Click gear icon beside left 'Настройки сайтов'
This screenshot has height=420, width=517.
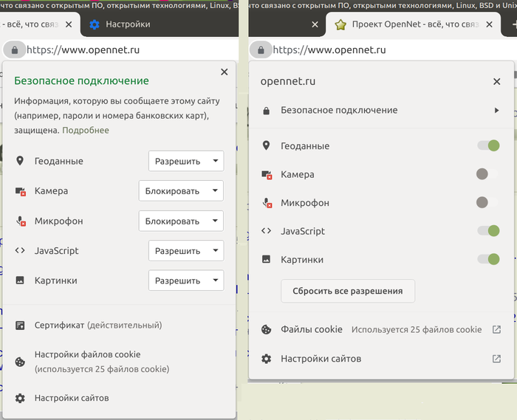pyautogui.click(x=20, y=398)
